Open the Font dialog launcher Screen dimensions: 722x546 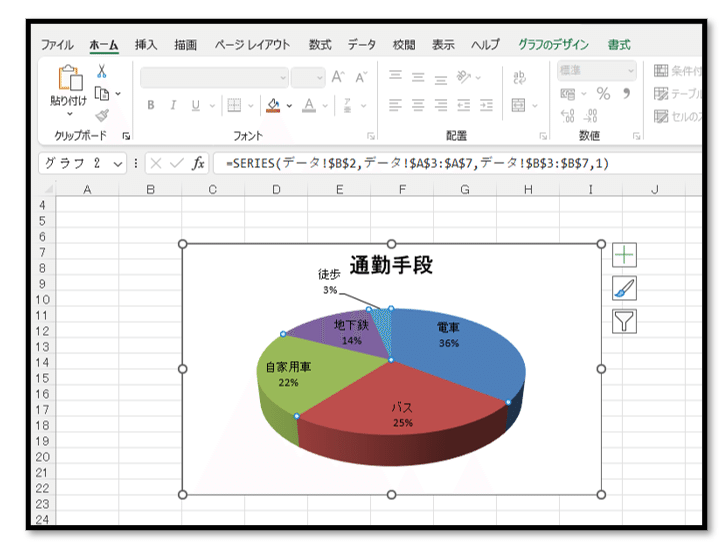click(370, 136)
